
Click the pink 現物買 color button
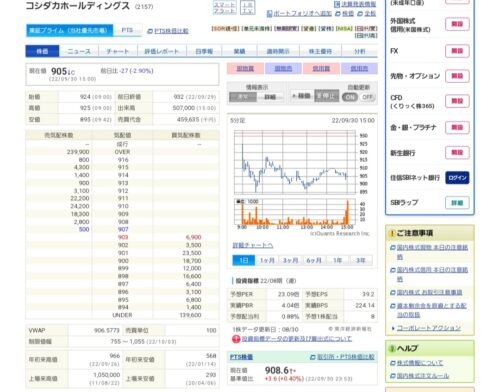pos(245,68)
